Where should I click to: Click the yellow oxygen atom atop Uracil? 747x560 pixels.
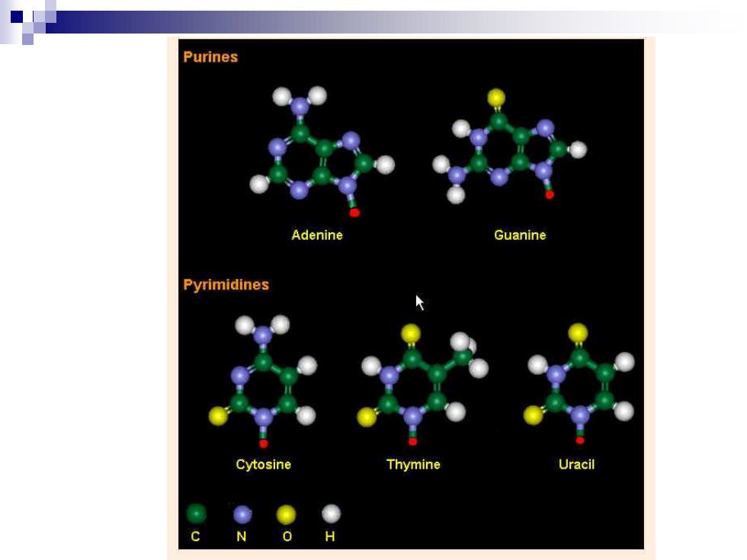(578, 333)
